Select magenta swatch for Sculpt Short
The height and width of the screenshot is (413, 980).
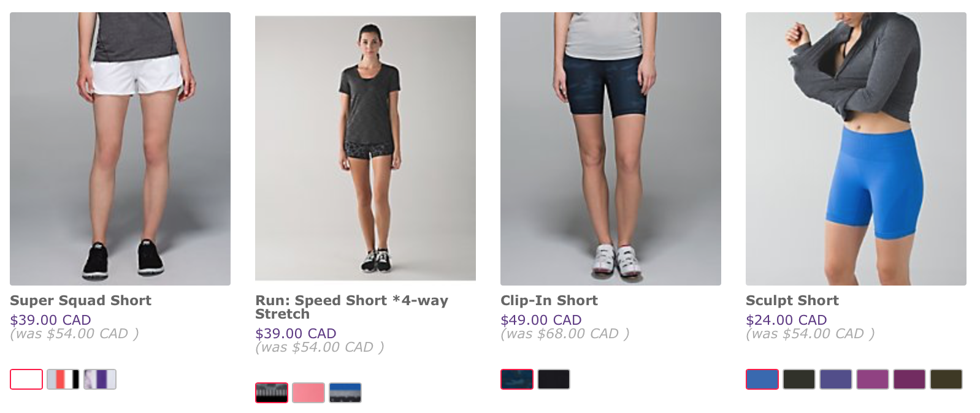(x=873, y=379)
